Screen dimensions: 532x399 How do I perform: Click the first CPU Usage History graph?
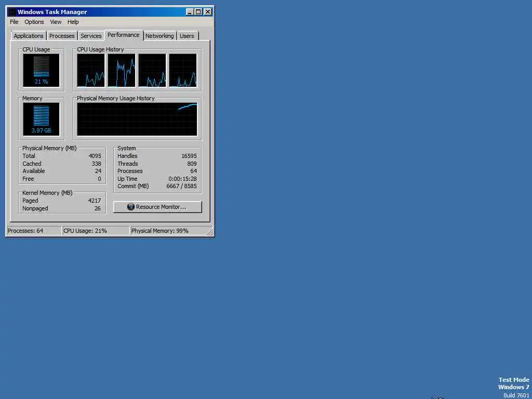91,71
